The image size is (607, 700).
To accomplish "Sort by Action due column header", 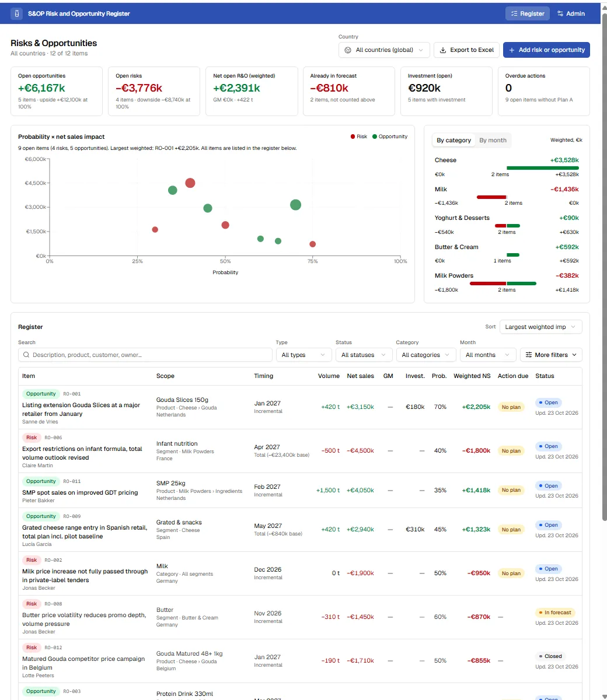I will click(x=513, y=376).
